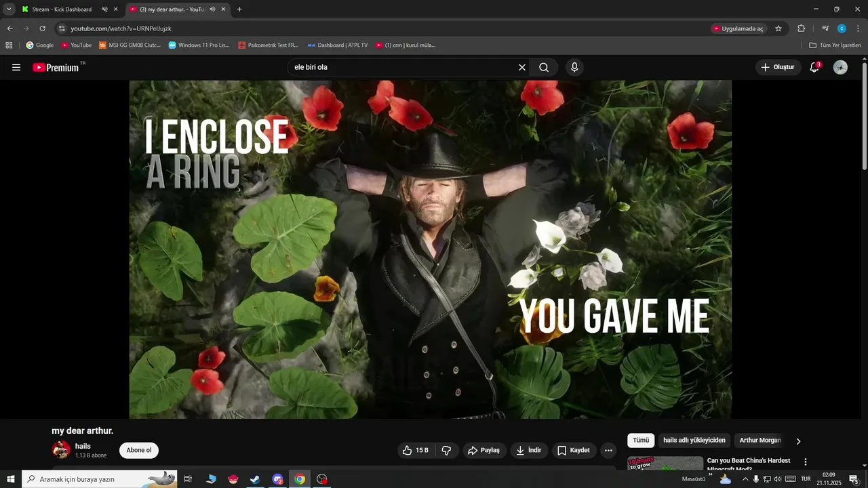Bookmark this page with the star icon
This screenshot has height=488, width=868.
point(778,28)
